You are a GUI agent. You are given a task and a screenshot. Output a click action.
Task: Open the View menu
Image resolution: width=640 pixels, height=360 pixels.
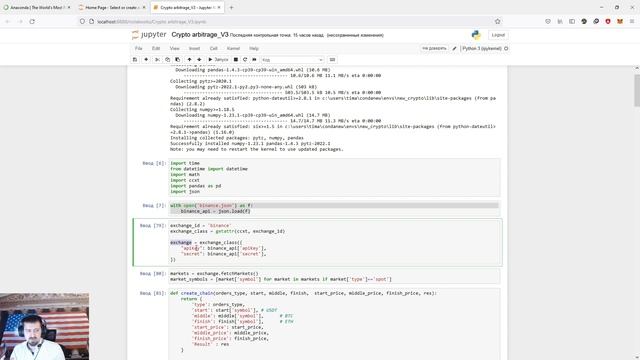(174, 48)
